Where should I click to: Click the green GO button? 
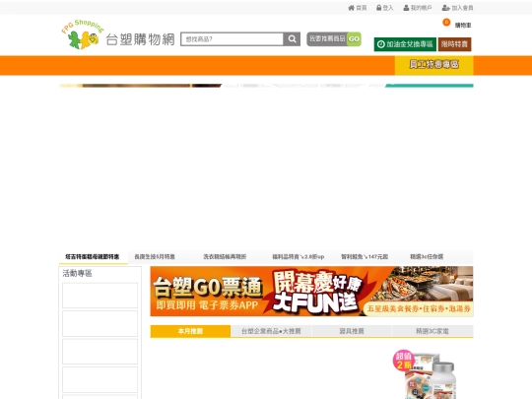point(354,39)
